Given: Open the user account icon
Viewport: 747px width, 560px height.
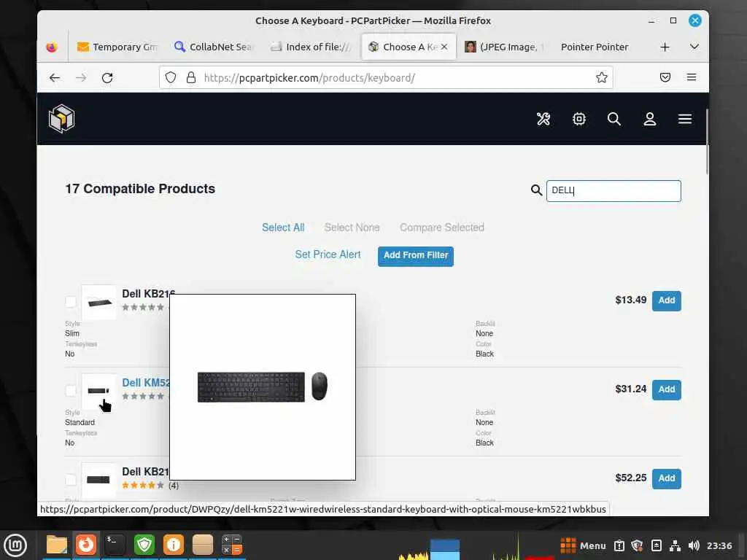Looking at the screenshot, I should pos(650,119).
